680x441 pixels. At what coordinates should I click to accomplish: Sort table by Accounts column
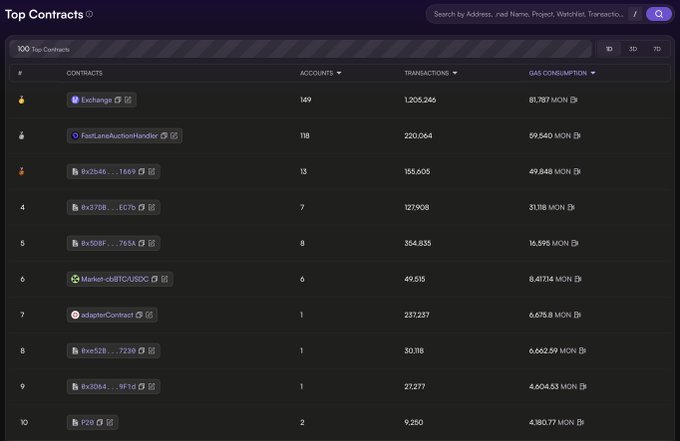[320, 73]
